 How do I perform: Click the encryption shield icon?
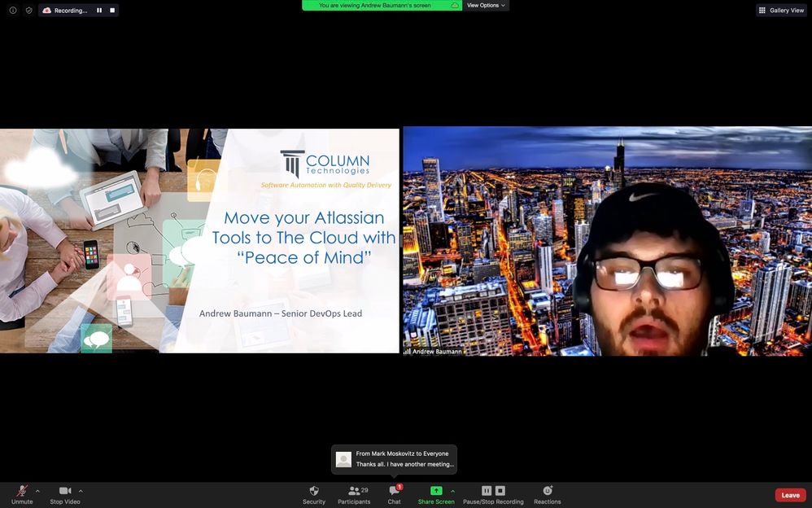29,11
